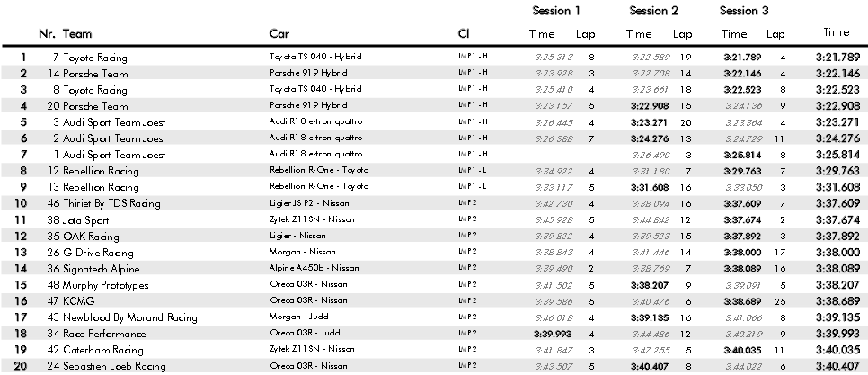The height and width of the screenshot is (375, 868).
Task: Click the Car column header
Action: click(279, 34)
